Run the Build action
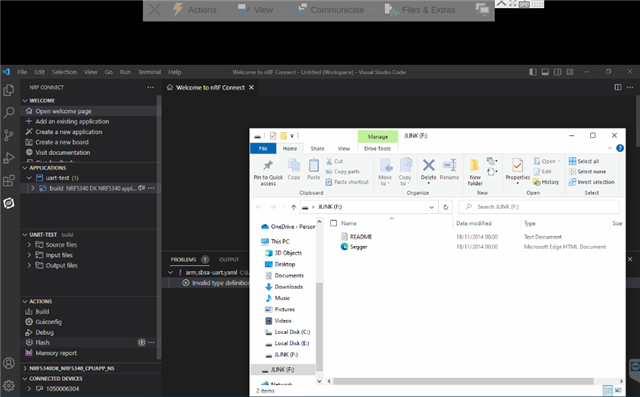Screen dimensions: 640x397 coord(42,311)
